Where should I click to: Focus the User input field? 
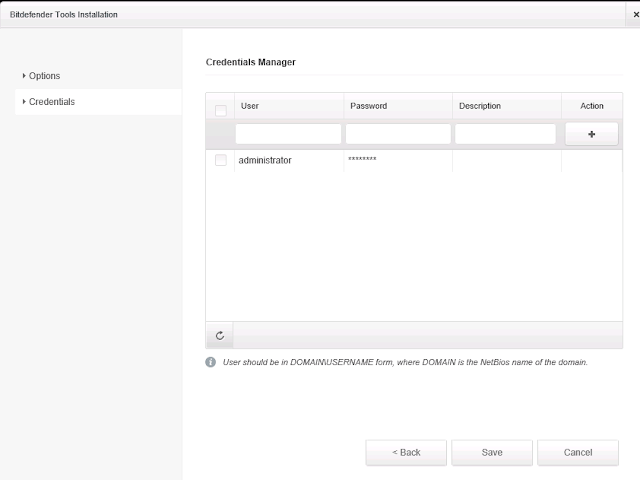pos(288,134)
